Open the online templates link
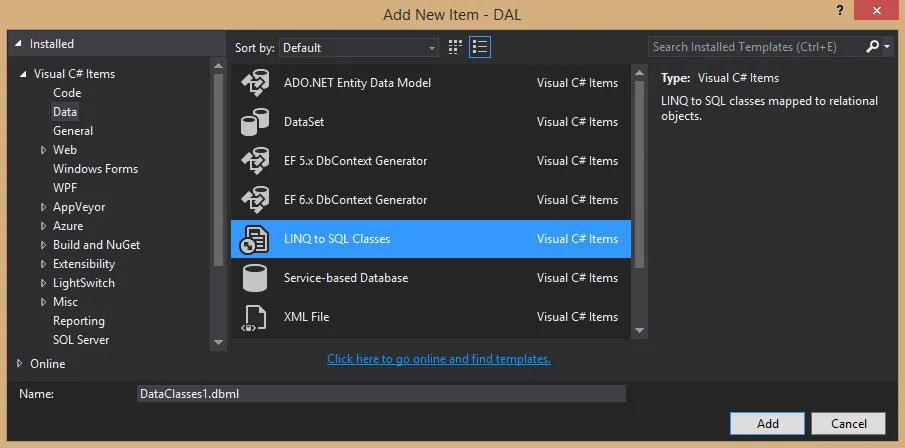 tap(439, 359)
